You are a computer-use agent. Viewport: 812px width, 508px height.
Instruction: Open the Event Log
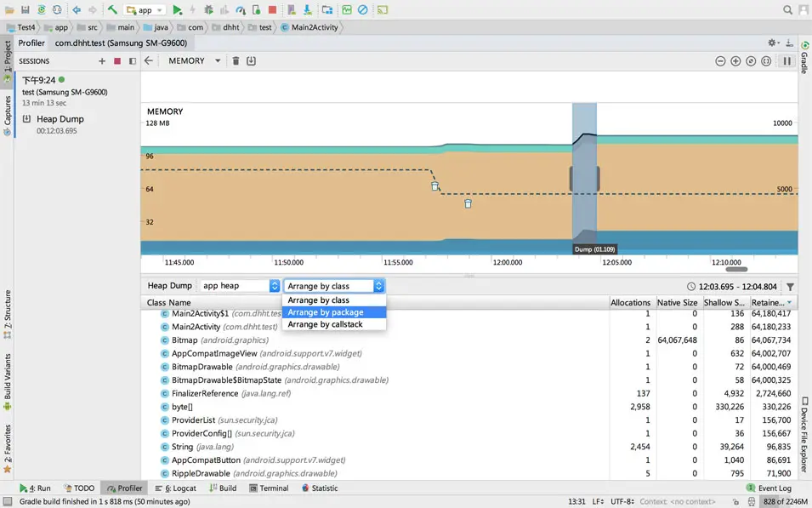(769, 488)
